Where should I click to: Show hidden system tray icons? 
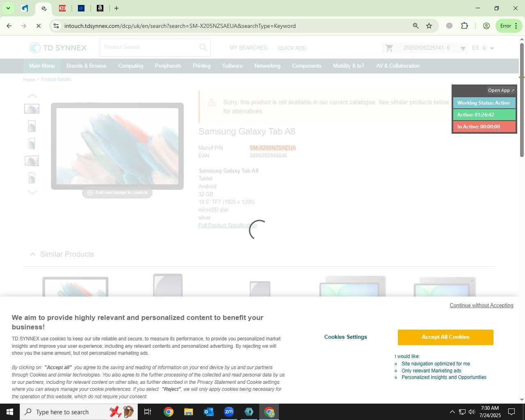[x=452, y=412]
